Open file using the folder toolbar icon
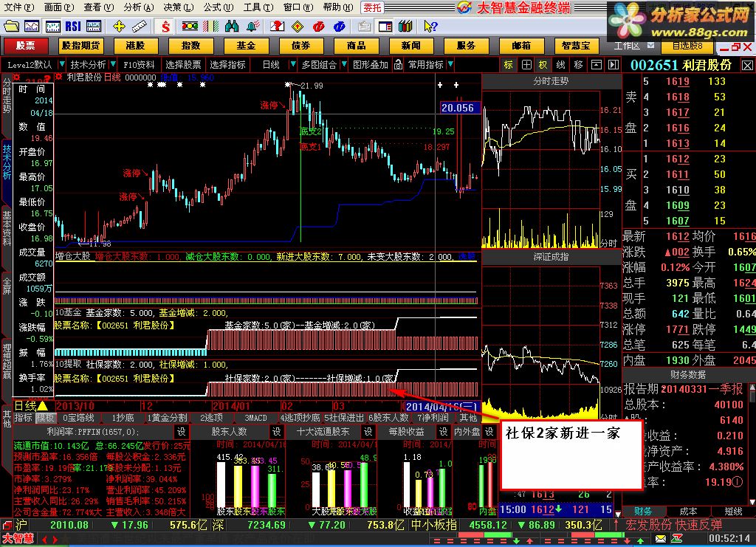This screenshot has width=756, height=547. [x=11, y=26]
